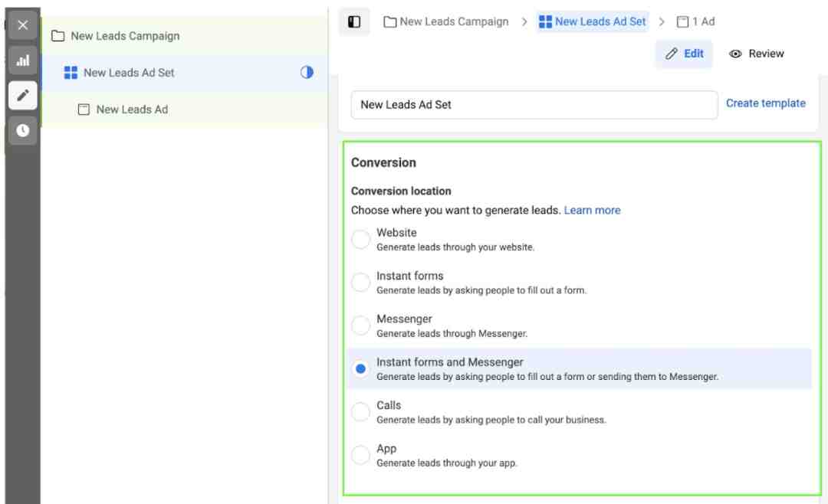Screen dimensions: 828x504
Task: Select the App conversion location
Action: 360,455
